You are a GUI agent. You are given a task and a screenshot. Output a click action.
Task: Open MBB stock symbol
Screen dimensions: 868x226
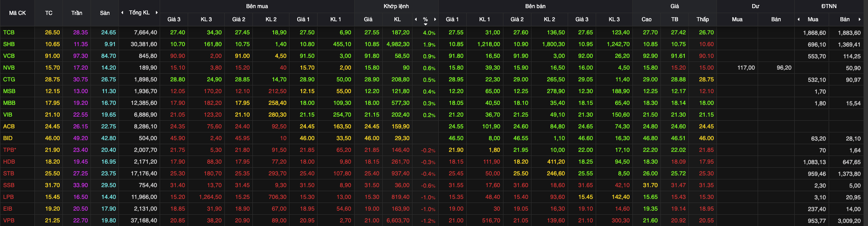point(9,103)
